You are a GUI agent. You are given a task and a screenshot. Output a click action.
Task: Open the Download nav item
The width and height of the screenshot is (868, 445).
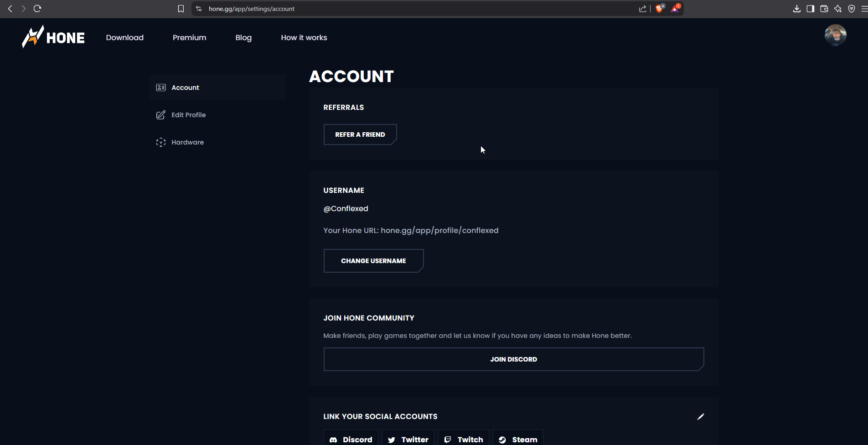click(125, 37)
